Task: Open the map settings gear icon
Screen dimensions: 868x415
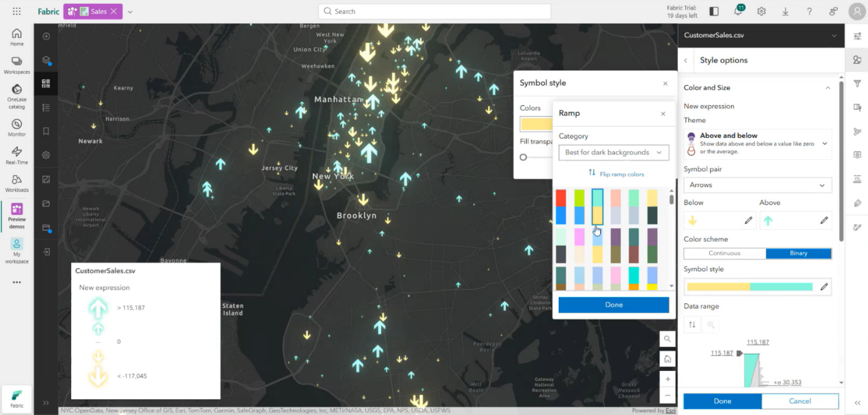Action: pos(45,155)
